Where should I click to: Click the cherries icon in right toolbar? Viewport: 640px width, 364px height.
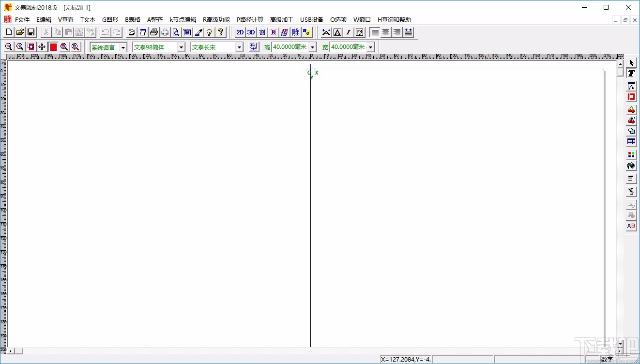(631, 110)
